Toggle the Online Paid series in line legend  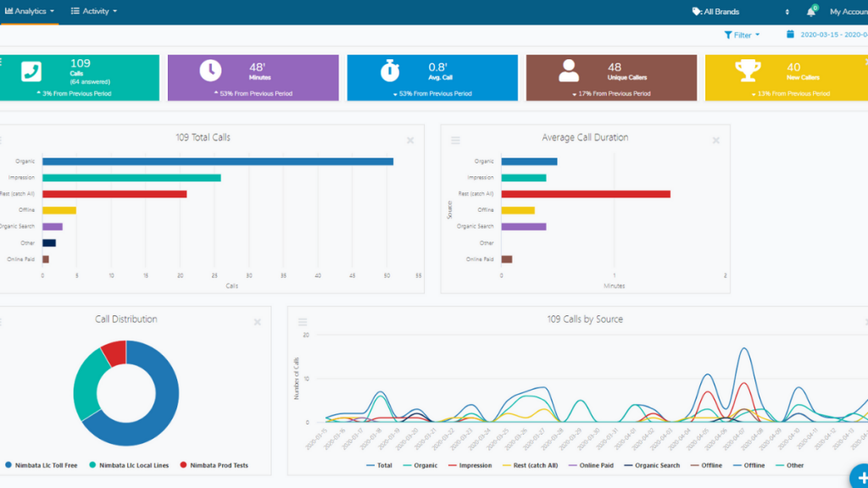[591, 465]
